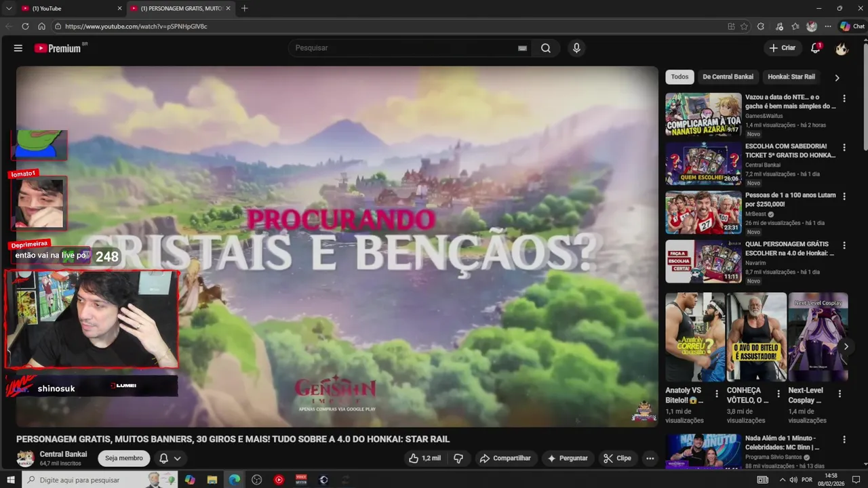Click the page vertical scrollbar
The image size is (868, 488).
click(x=865, y=98)
